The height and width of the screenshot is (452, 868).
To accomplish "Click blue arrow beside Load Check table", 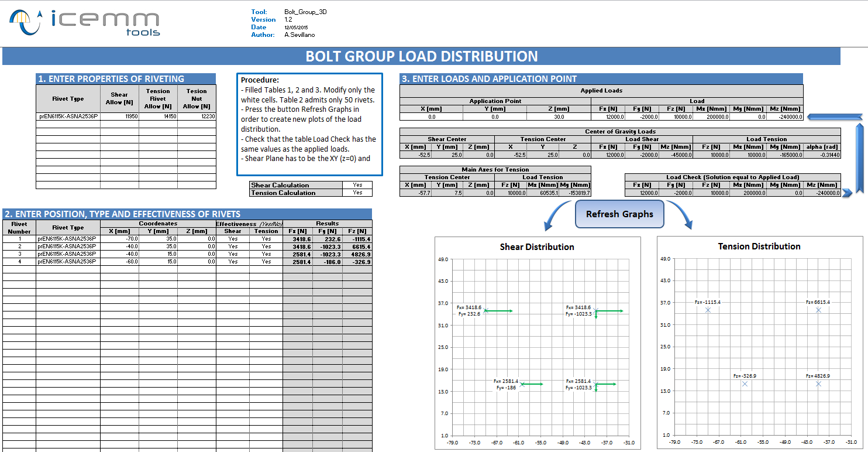I will [846, 193].
